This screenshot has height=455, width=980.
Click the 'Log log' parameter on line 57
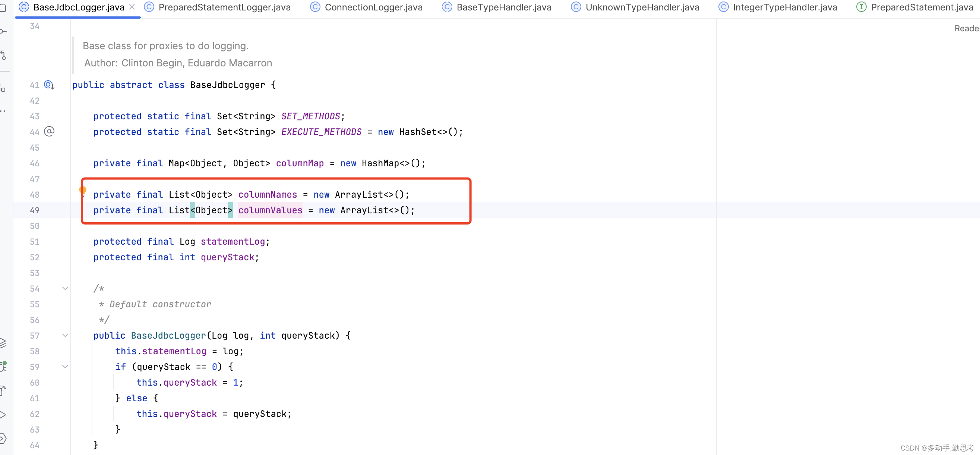pos(230,335)
